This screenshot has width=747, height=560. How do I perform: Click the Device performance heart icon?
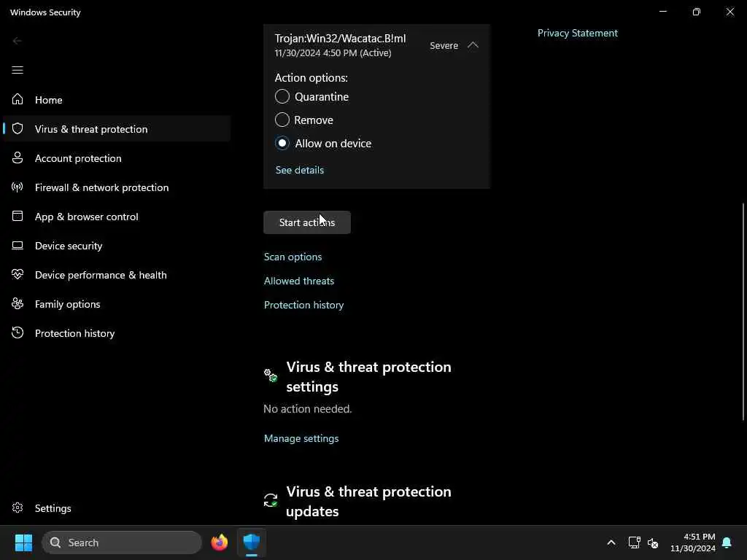coord(18,274)
